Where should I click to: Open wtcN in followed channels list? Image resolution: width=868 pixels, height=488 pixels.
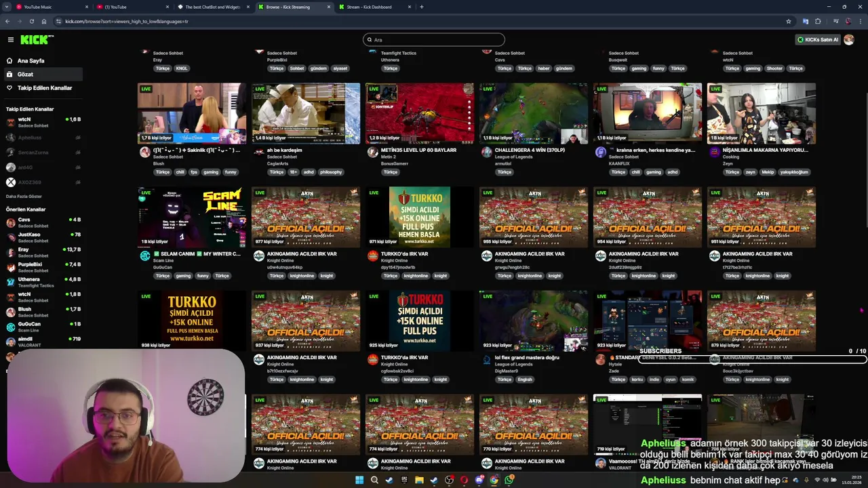[43, 122]
